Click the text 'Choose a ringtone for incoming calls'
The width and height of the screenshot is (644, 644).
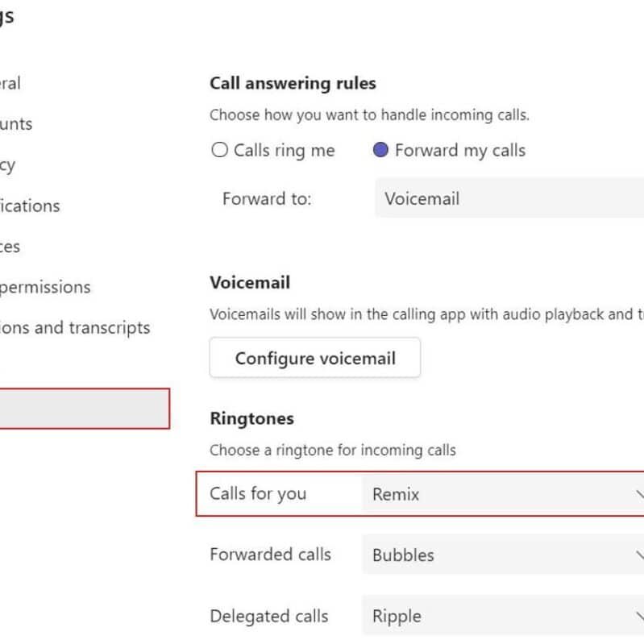point(333,450)
